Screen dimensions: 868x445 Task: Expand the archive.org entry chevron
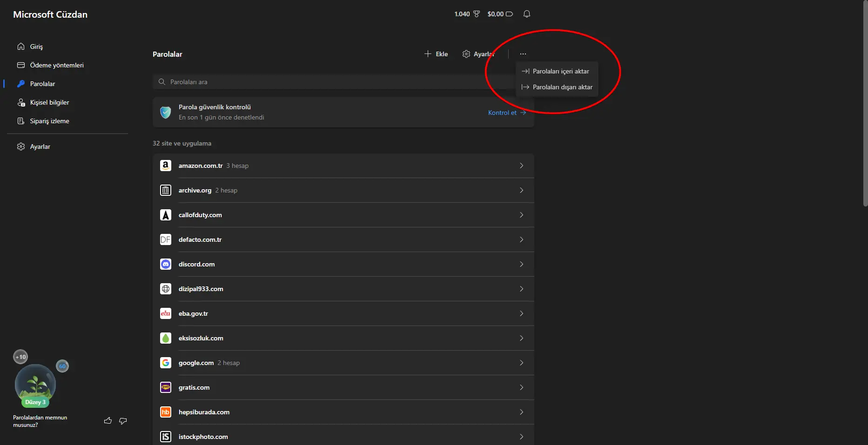coord(521,190)
